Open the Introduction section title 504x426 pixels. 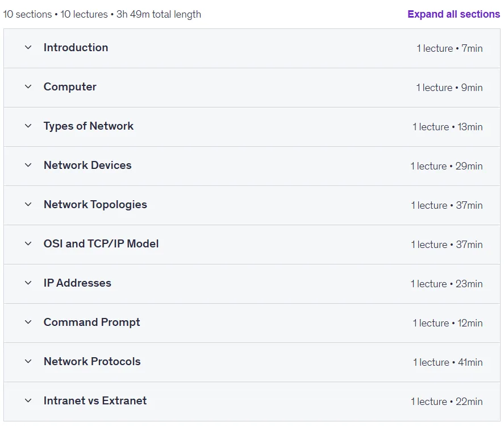[x=76, y=48]
